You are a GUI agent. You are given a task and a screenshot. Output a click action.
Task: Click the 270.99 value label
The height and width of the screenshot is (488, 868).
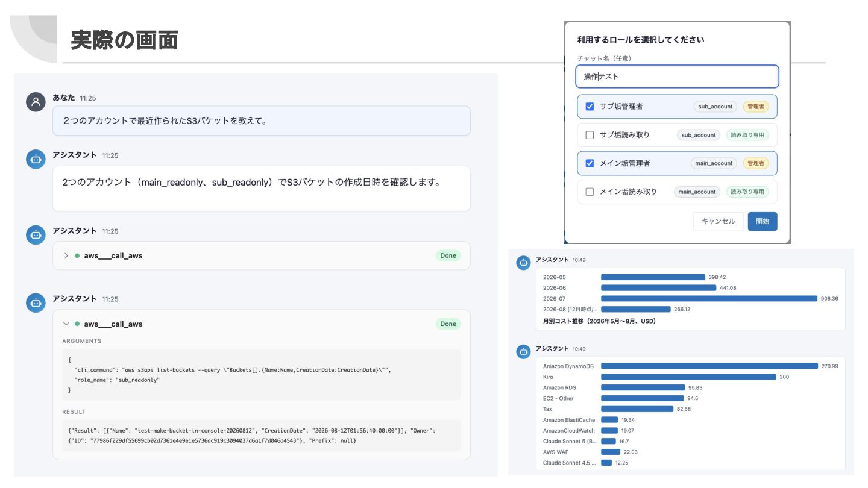pos(829,366)
